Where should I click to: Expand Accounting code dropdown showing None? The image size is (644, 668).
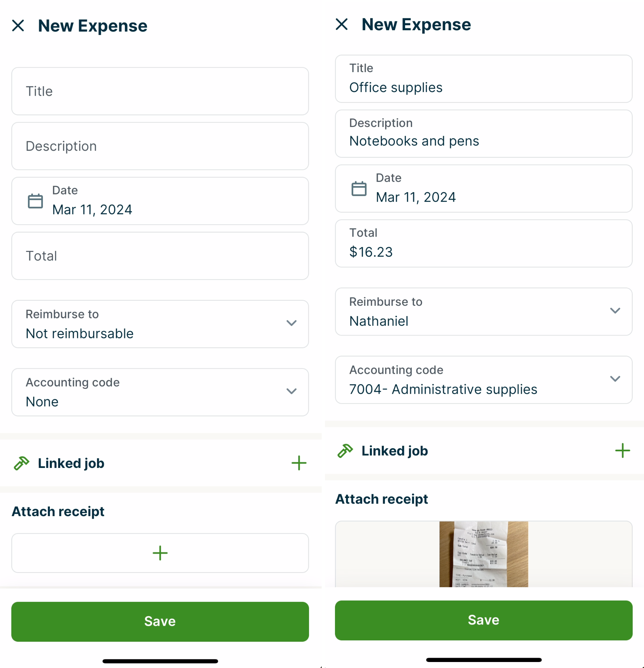(291, 391)
